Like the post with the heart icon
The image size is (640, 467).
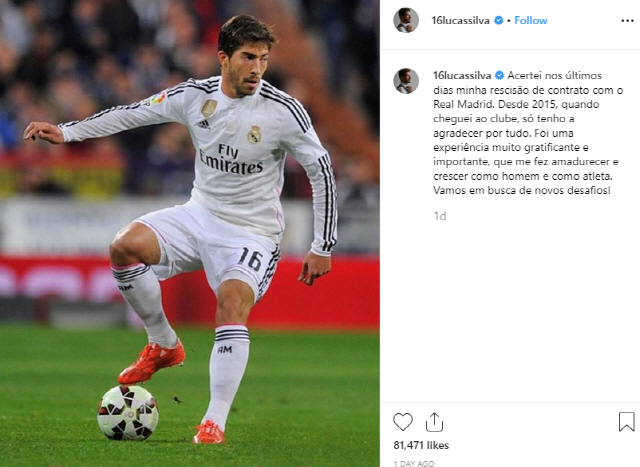[403, 422]
